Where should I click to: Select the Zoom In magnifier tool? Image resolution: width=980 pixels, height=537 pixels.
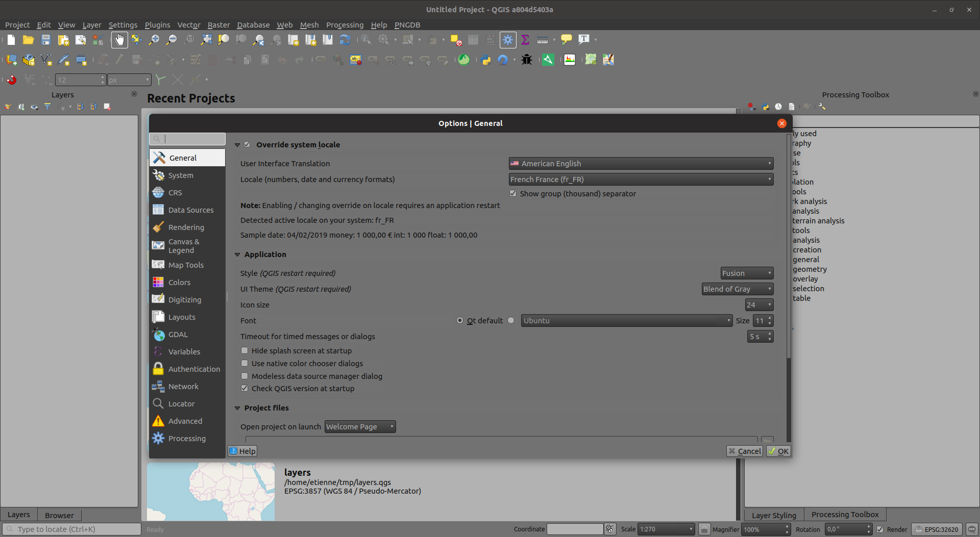pyautogui.click(x=154, y=40)
